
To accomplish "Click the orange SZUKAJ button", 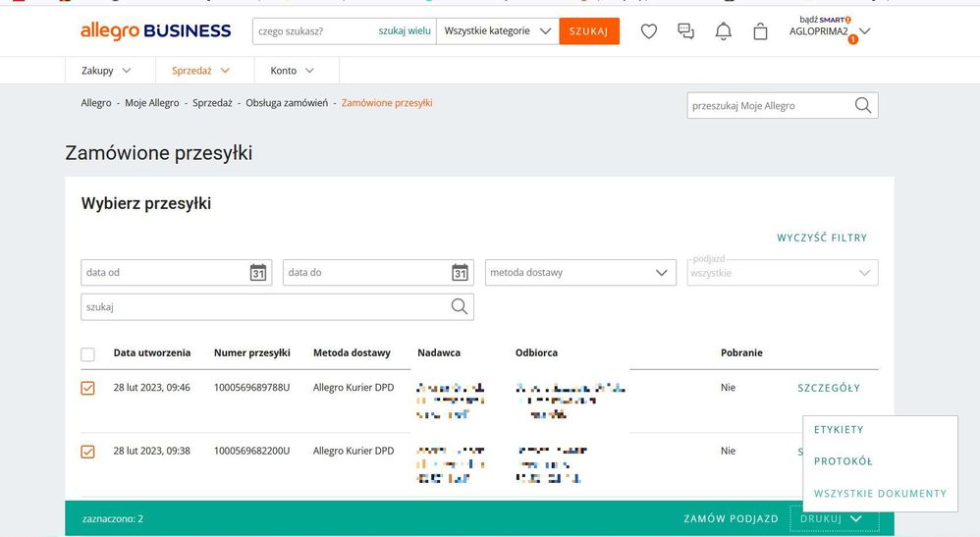I will [589, 31].
